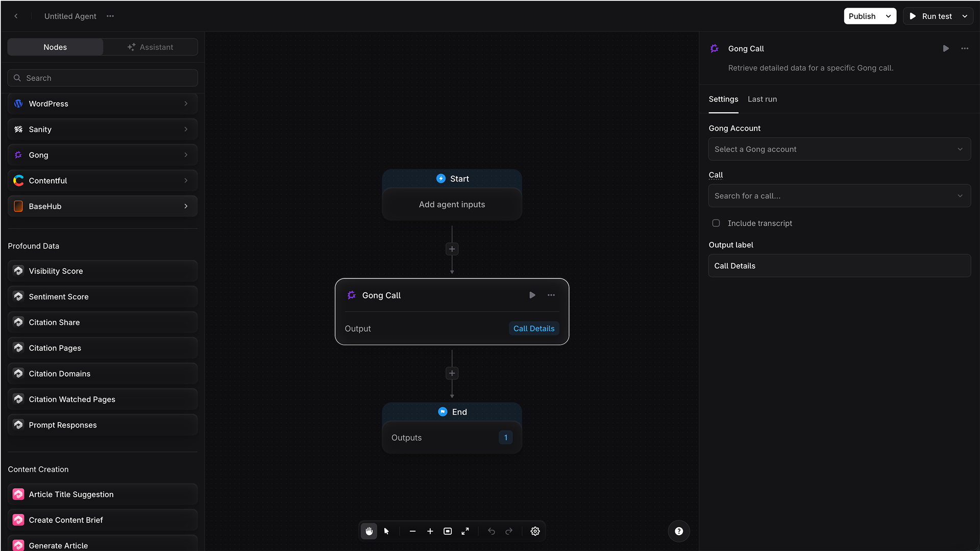Screen dimensions: 980x551
Task: Open the Search for a call dropdown
Action: tap(839, 196)
